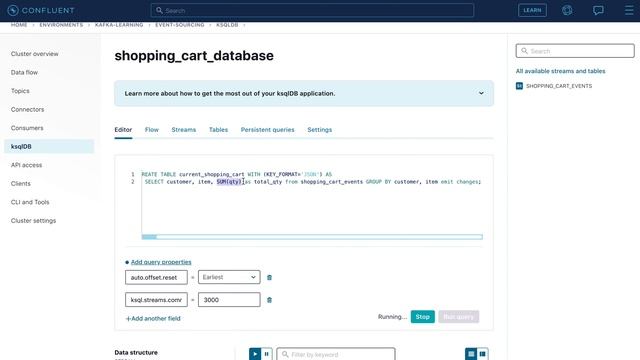This screenshot has width=640, height=360.
Task: Go to HOME breadcrumb
Action: click(19, 25)
